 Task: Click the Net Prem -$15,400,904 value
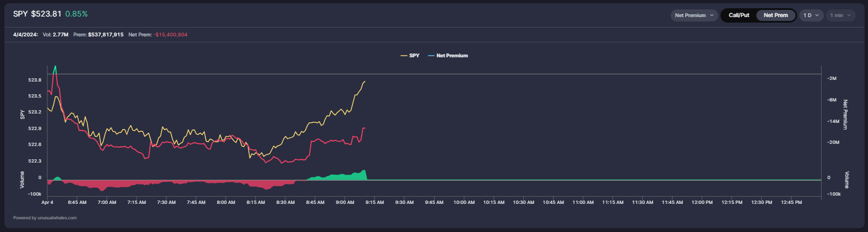[x=158, y=35]
